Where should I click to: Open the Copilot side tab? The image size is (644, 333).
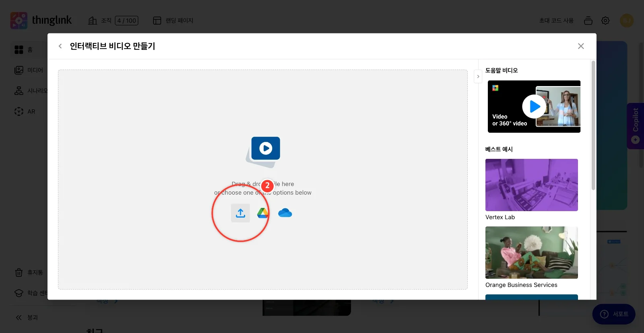[636, 126]
